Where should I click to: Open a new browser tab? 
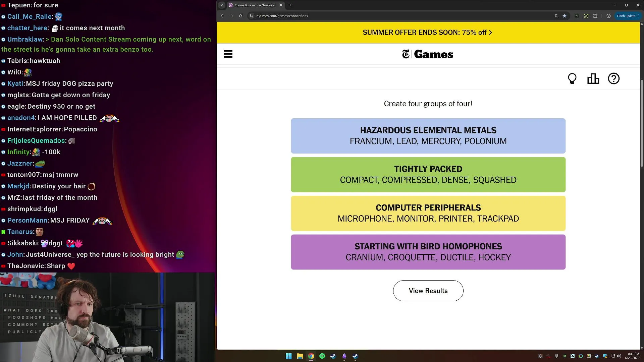(290, 5)
